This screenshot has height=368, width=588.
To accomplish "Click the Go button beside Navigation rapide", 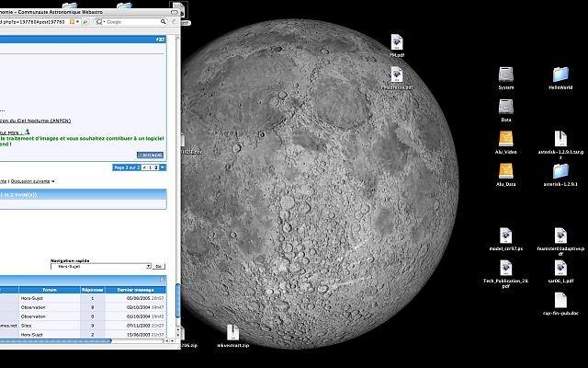I will [159, 266].
